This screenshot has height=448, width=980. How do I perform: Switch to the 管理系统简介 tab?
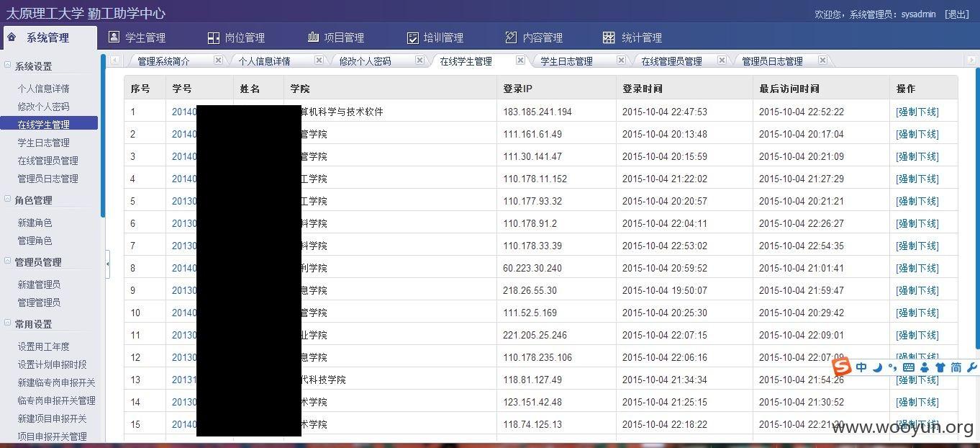[x=164, y=61]
